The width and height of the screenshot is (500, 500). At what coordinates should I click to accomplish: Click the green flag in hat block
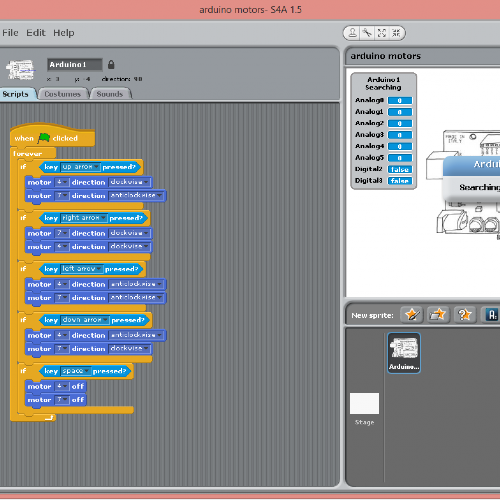(x=44, y=138)
